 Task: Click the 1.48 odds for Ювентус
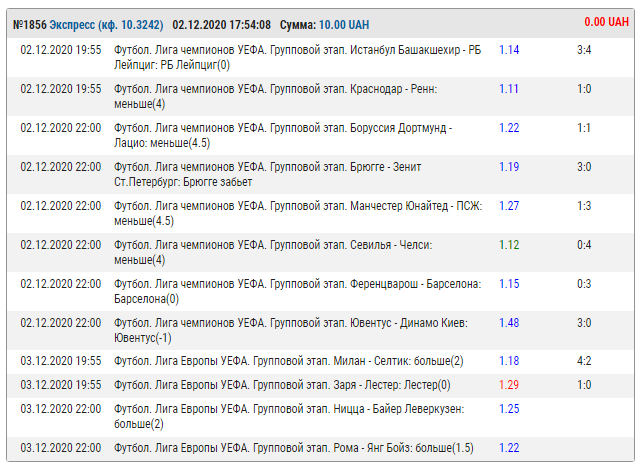click(509, 323)
